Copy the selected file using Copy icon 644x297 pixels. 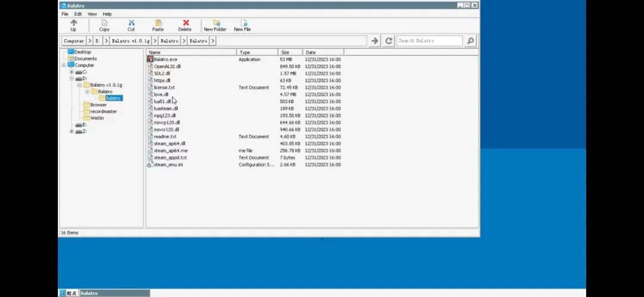[x=104, y=26]
